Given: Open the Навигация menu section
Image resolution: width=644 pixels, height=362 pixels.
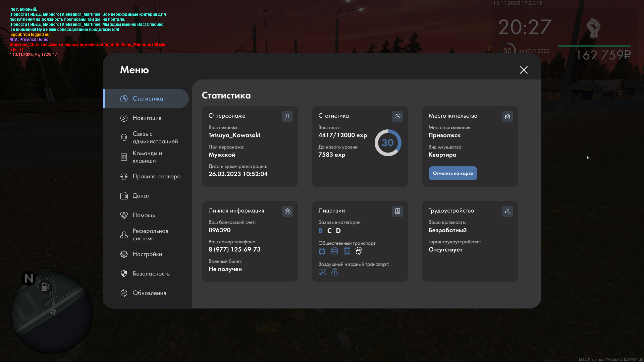Looking at the screenshot, I should click(147, 118).
